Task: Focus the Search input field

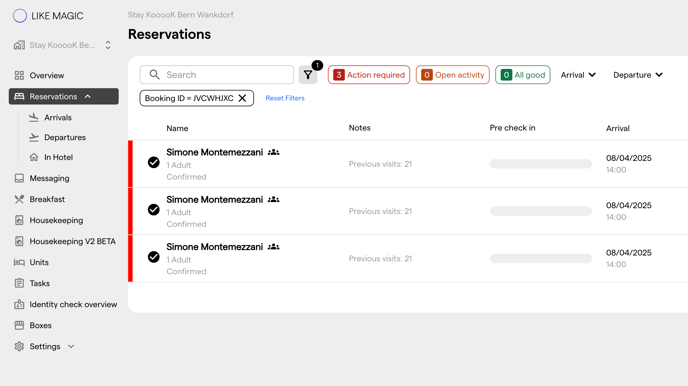Action: (x=217, y=75)
